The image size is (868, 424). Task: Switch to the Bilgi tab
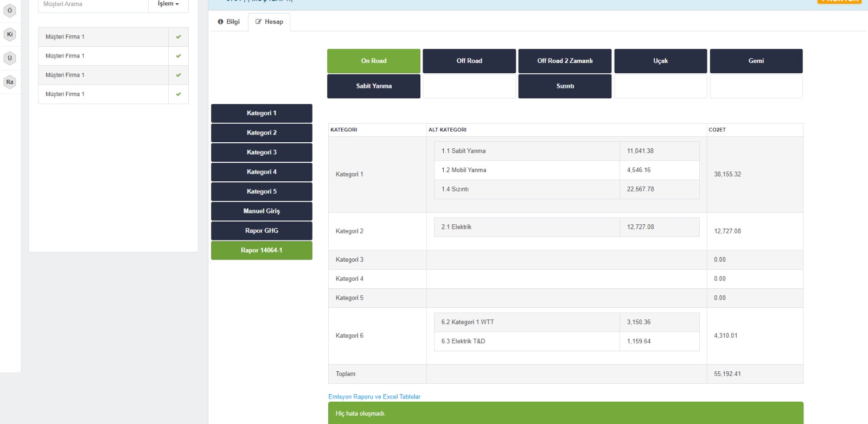[x=229, y=22]
